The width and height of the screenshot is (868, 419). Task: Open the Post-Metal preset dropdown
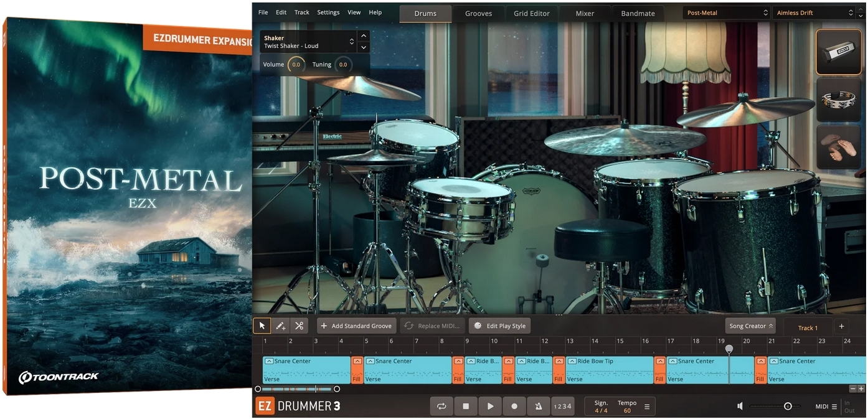pyautogui.click(x=725, y=12)
